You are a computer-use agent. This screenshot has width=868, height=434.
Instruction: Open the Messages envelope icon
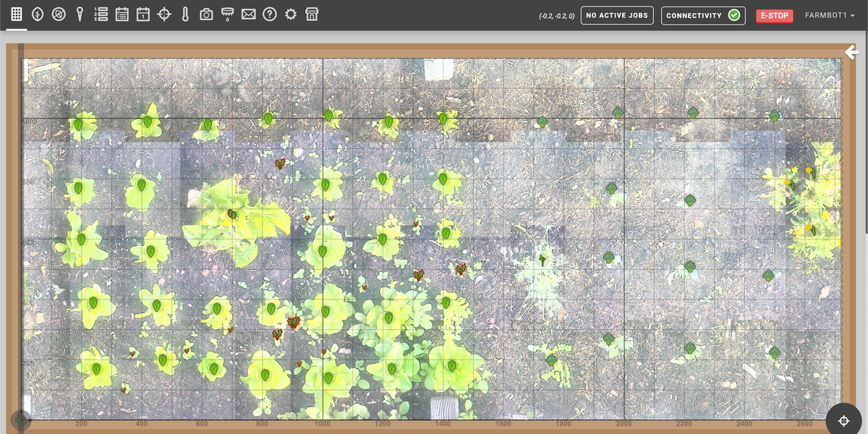[249, 14]
